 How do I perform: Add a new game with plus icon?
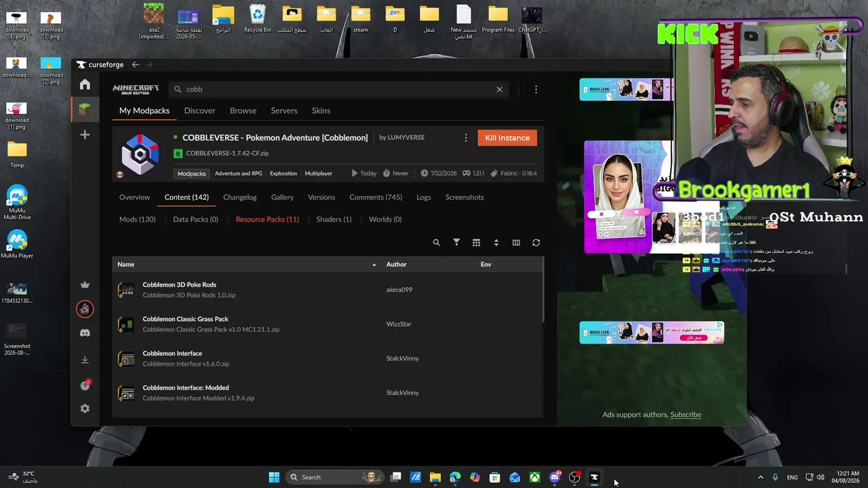(x=85, y=135)
